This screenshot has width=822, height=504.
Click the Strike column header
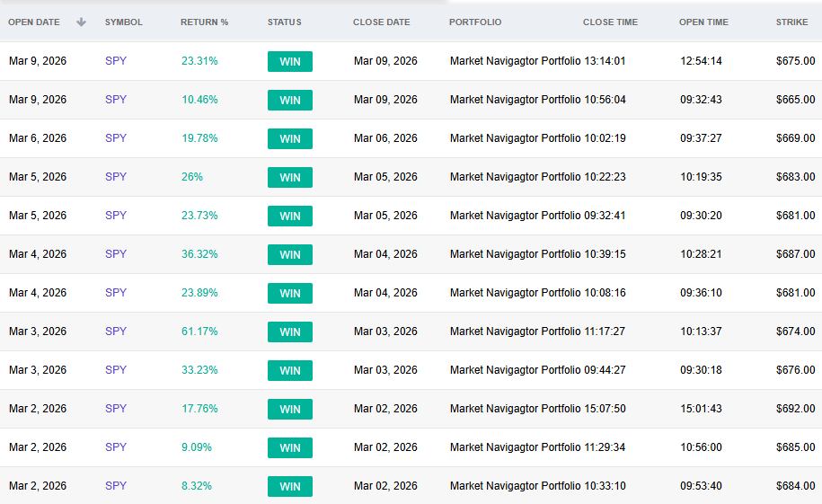click(x=791, y=22)
